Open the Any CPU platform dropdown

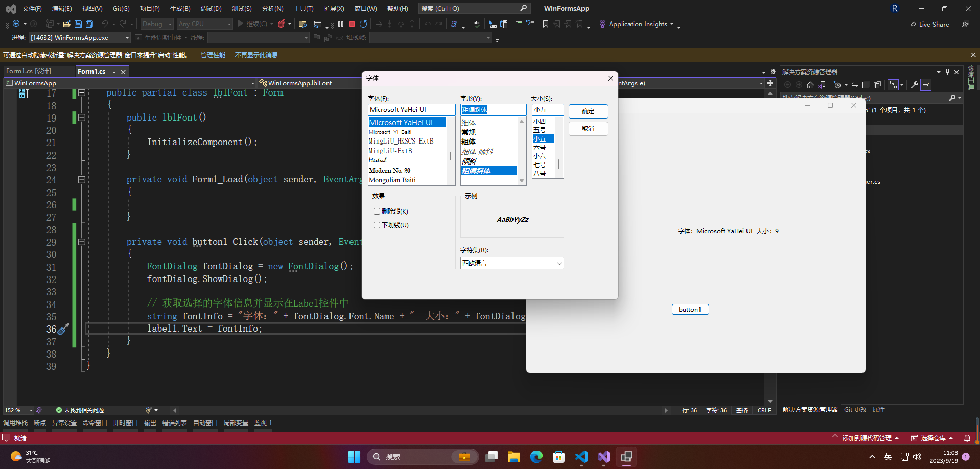point(204,24)
